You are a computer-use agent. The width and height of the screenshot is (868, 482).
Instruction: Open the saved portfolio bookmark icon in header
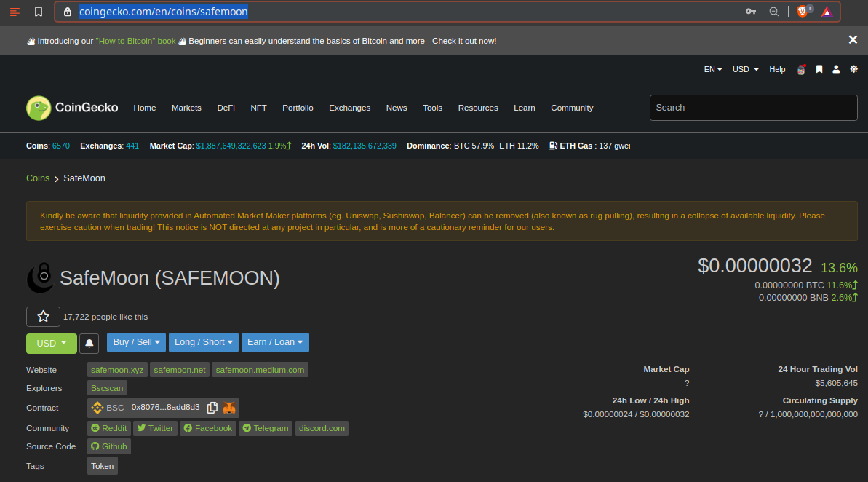[819, 69]
